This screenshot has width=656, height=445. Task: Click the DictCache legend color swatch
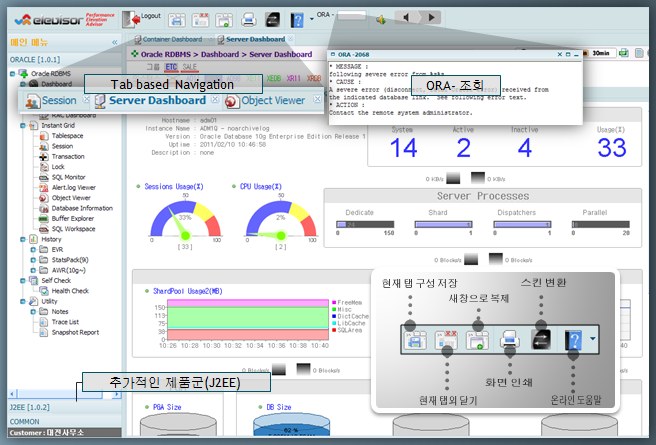point(334,316)
